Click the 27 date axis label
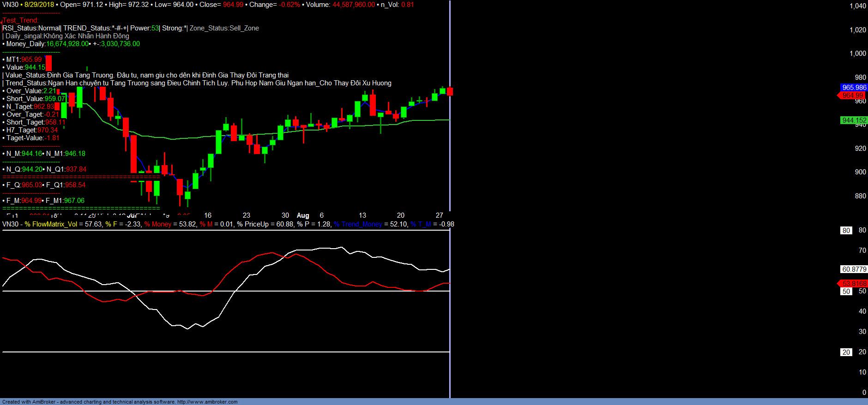The image size is (868, 405). click(x=440, y=215)
